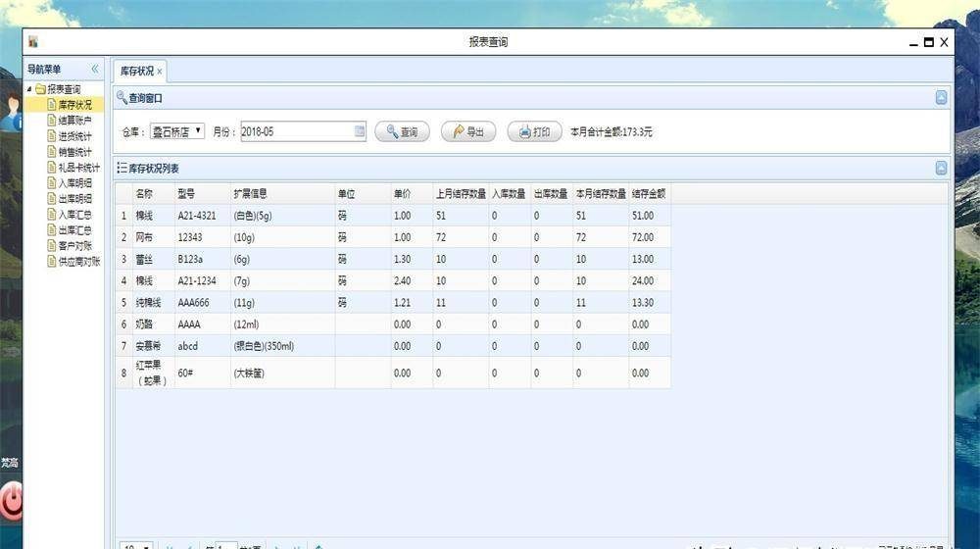Open 入库明细 report in sidebar
This screenshot has width=980, height=549.
pos(74,182)
